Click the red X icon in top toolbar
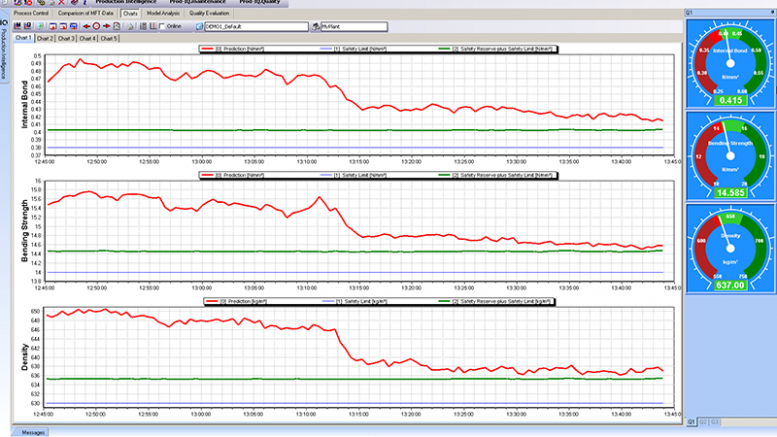 [x=61, y=2]
